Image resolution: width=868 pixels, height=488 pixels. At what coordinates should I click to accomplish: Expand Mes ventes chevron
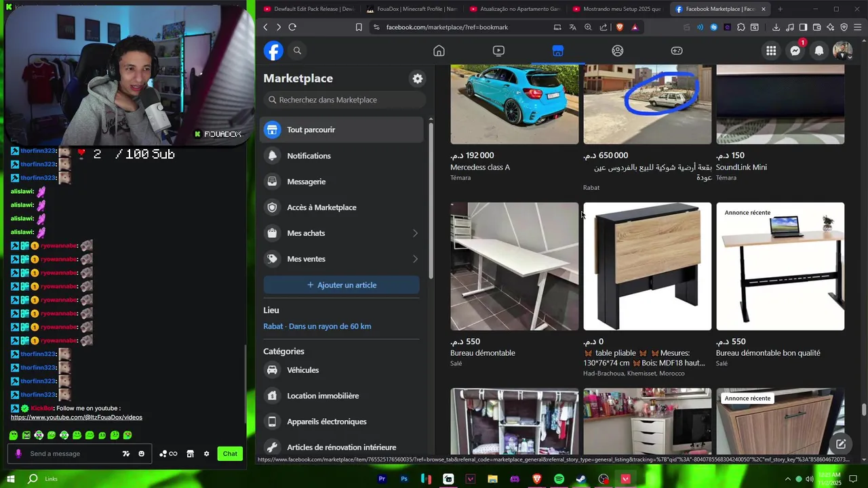point(415,259)
